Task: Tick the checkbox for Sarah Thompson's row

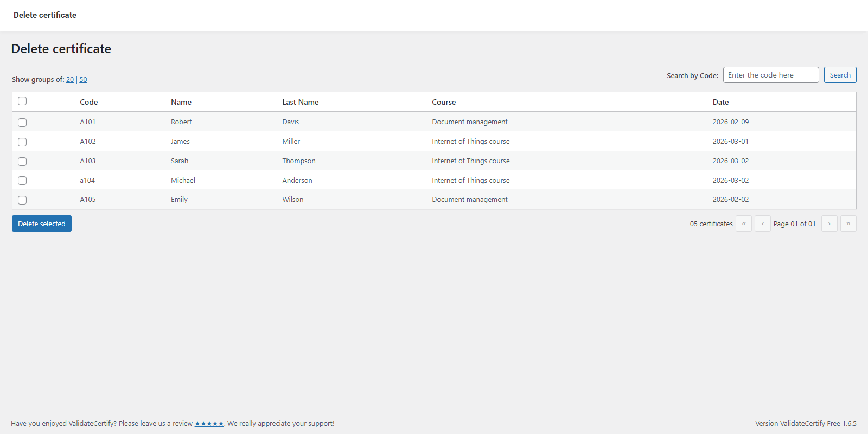Action: tap(22, 162)
